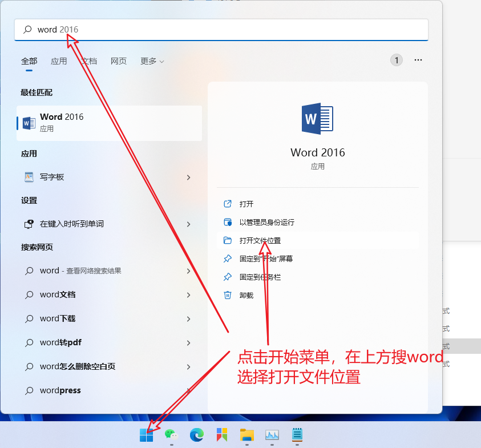The image size is (481, 448).
Task: Select the Word 2016 best match result
Action: coord(109,123)
